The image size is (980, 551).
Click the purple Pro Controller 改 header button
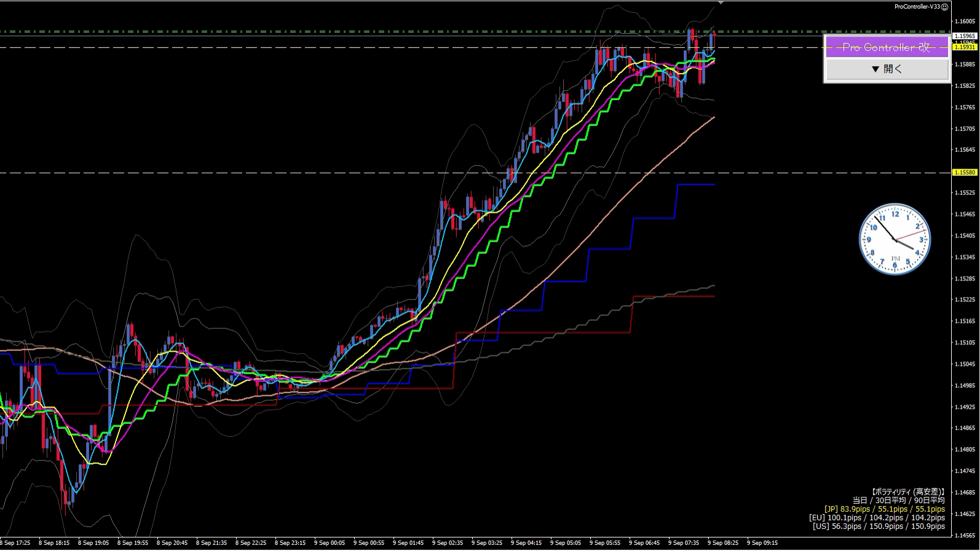tap(887, 47)
